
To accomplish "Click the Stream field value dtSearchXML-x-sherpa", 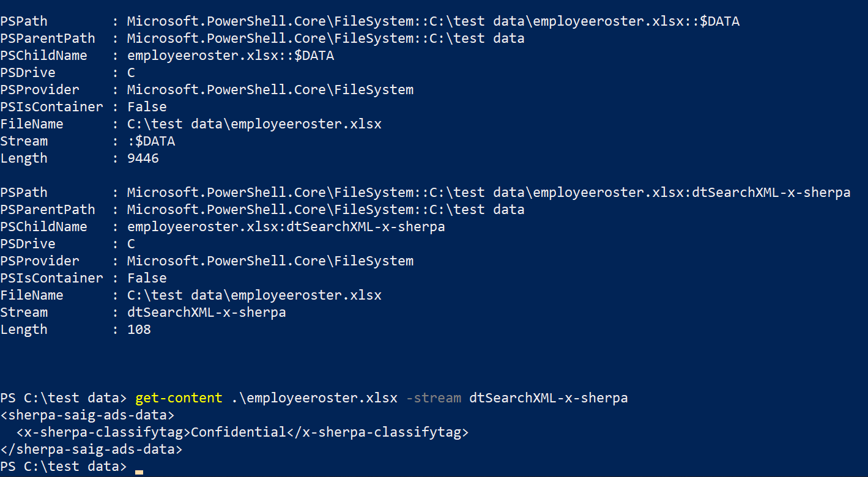I will pyautogui.click(x=206, y=312).
